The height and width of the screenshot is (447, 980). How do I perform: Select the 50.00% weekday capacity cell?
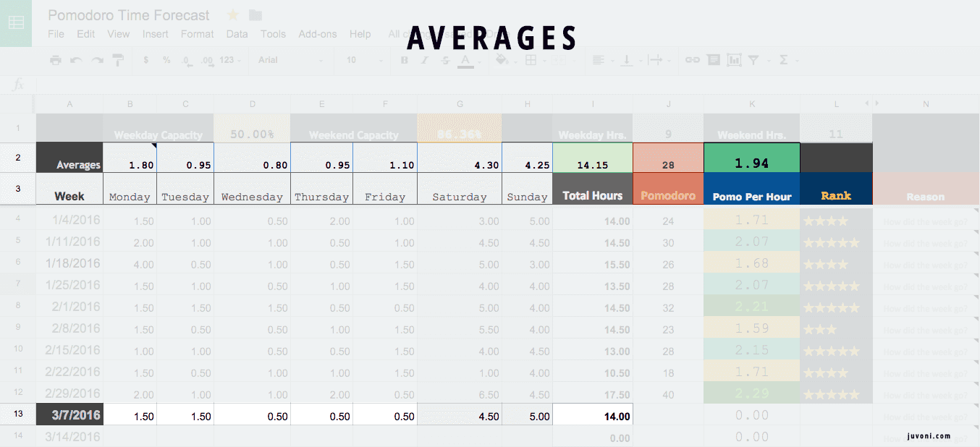point(252,128)
